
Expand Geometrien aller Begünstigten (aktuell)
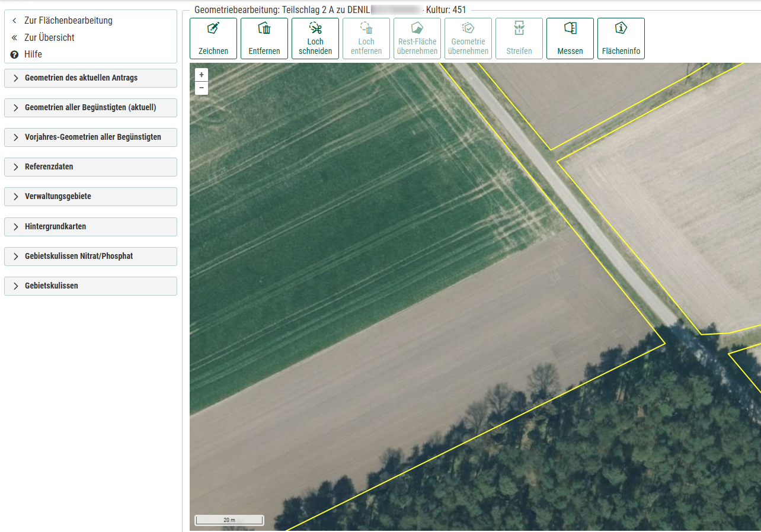[x=91, y=108]
